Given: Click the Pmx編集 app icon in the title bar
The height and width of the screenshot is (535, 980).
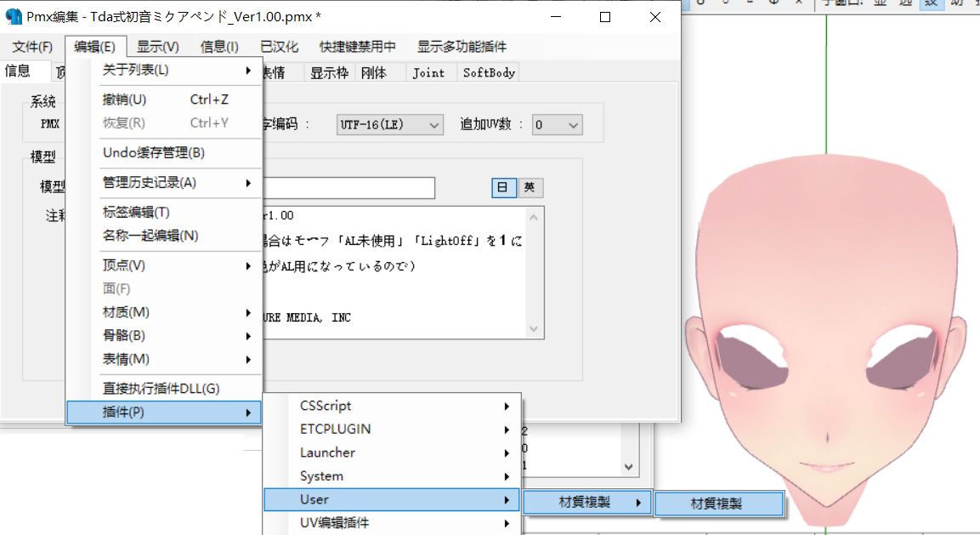Looking at the screenshot, I should (x=14, y=17).
